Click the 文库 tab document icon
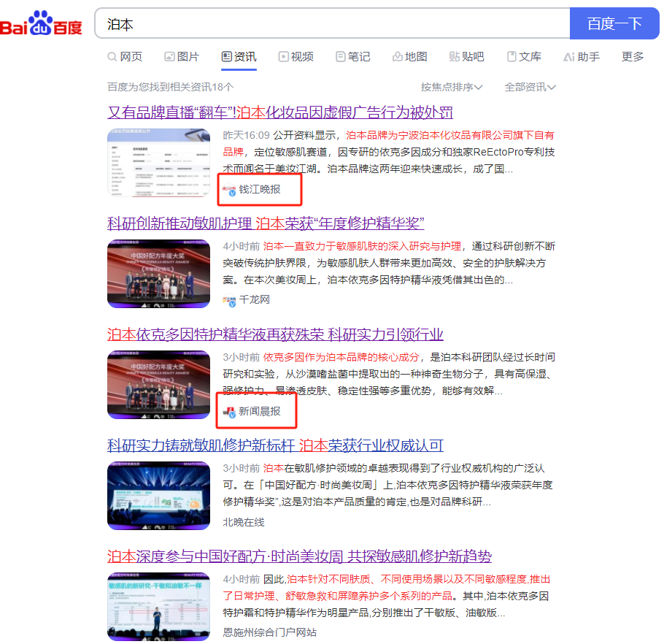 pyautogui.click(x=511, y=56)
